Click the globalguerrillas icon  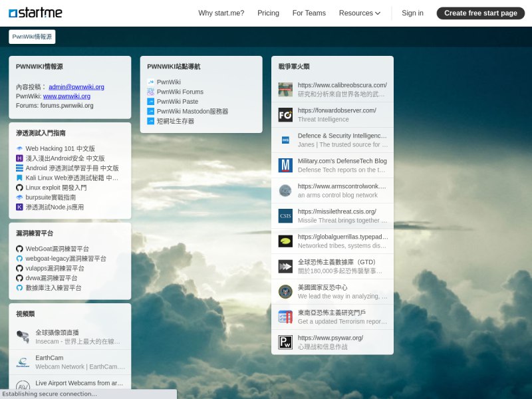point(285,241)
